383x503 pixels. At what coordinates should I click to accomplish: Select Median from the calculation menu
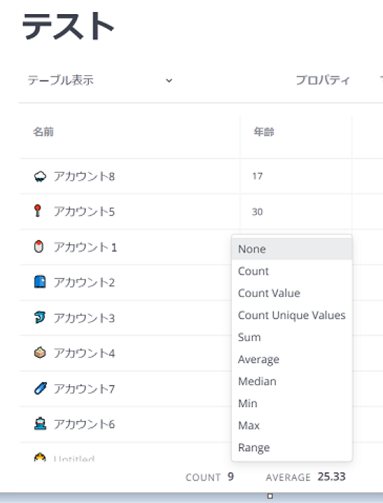[x=292, y=381]
